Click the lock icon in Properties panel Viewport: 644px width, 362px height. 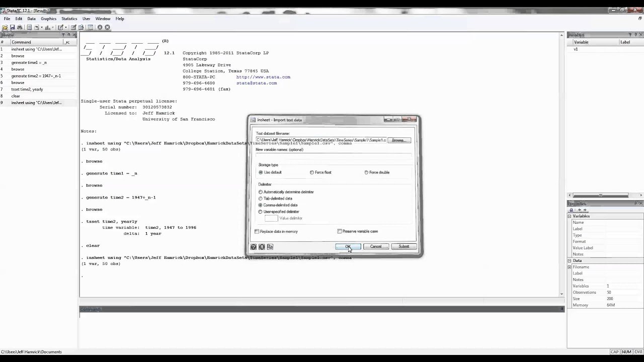pos(572,210)
